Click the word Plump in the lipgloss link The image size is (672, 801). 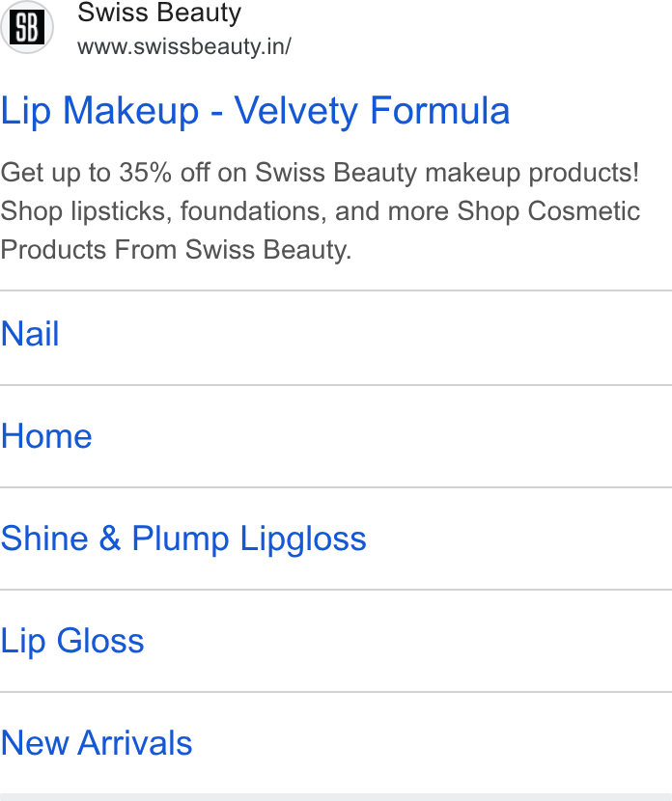(181, 539)
